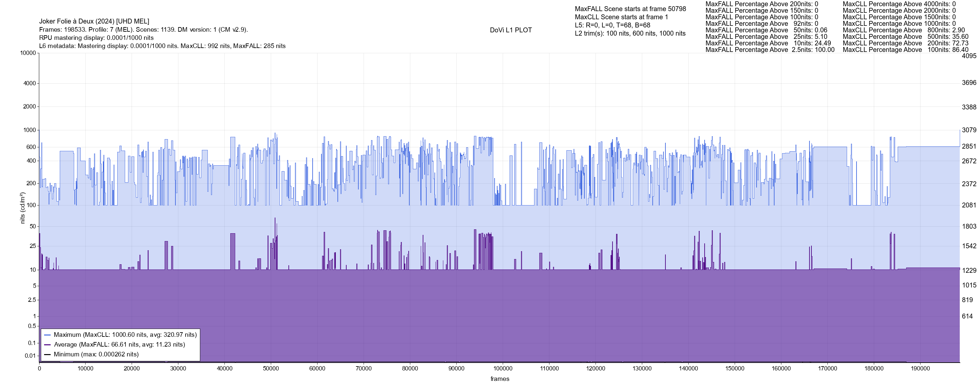The width and height of the screenshot is (980, 392).
Task: Click the purple Average legend line swatch
Action: click(x=48, y=345)
